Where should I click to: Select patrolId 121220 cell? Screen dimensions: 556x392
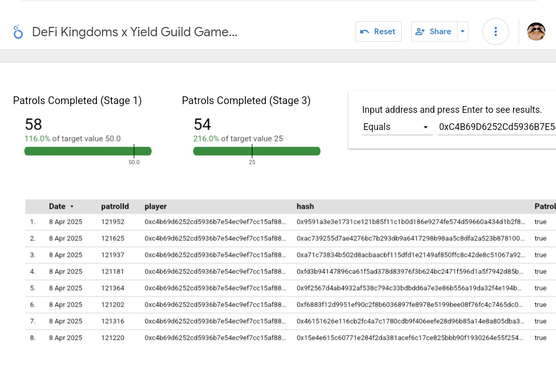pos(113,338)
